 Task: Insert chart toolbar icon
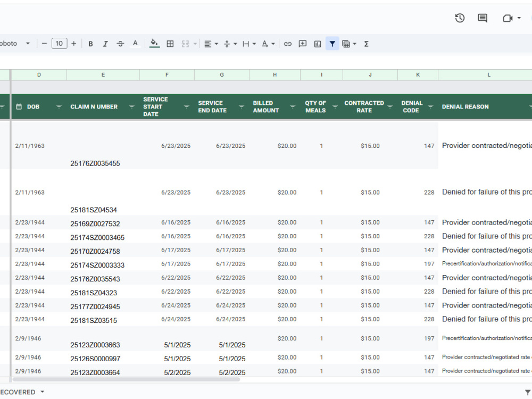coord(318,44)
